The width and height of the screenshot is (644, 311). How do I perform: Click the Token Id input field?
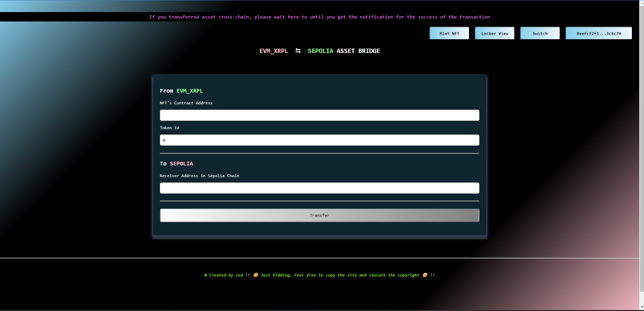[319, 140]
